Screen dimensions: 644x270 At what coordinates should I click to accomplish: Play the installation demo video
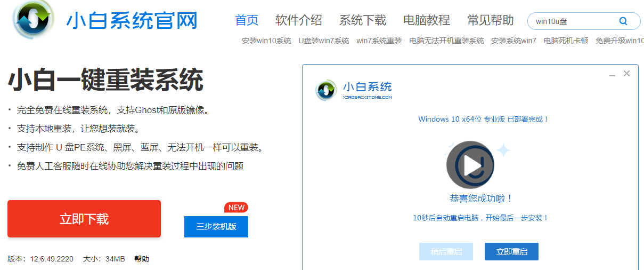click(x=470, y=165)
